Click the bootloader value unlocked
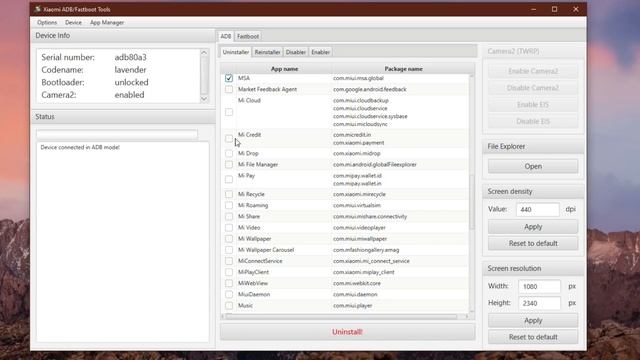The width and height of the screenshot is (640, 360). 131,82
